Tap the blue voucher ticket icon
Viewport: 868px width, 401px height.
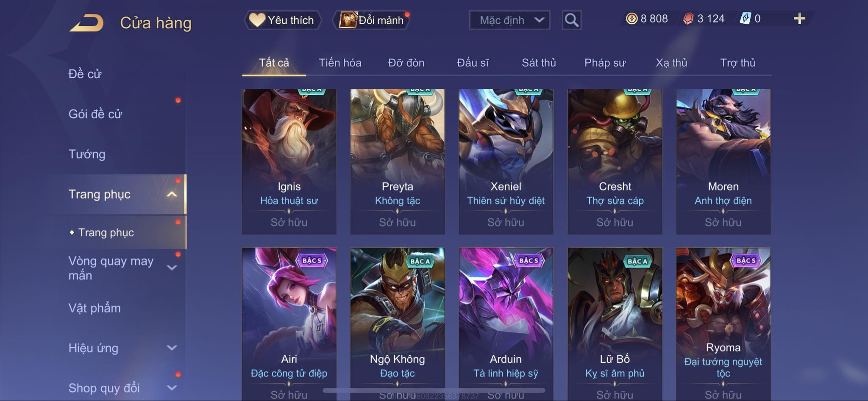pyautogui.click(x=745, y=19)
